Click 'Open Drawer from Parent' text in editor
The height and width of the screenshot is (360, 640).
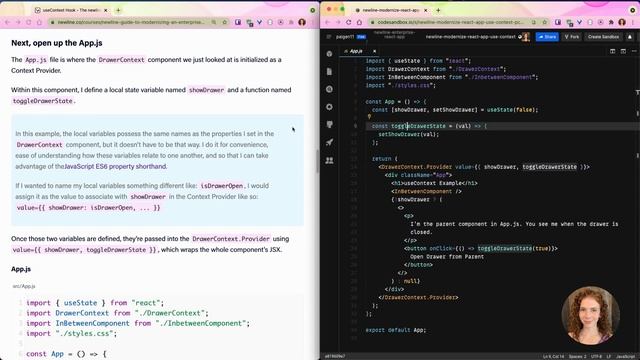447,256
